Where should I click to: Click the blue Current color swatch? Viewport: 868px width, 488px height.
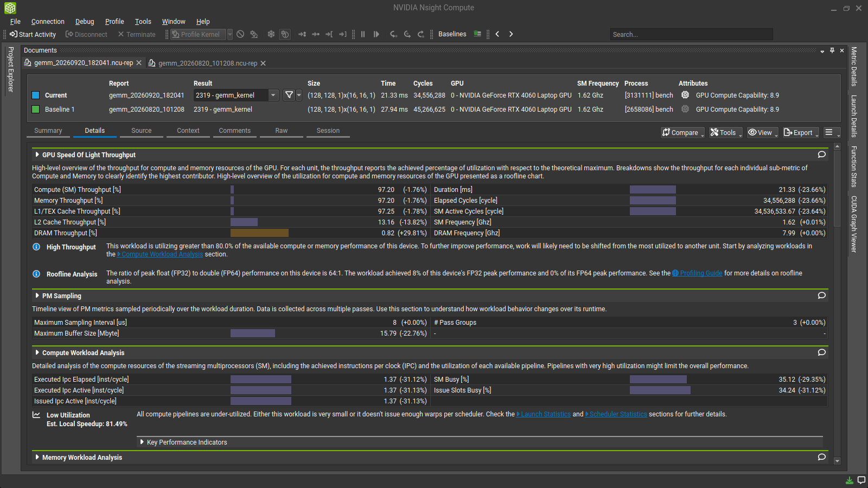[x=36, y=95]
